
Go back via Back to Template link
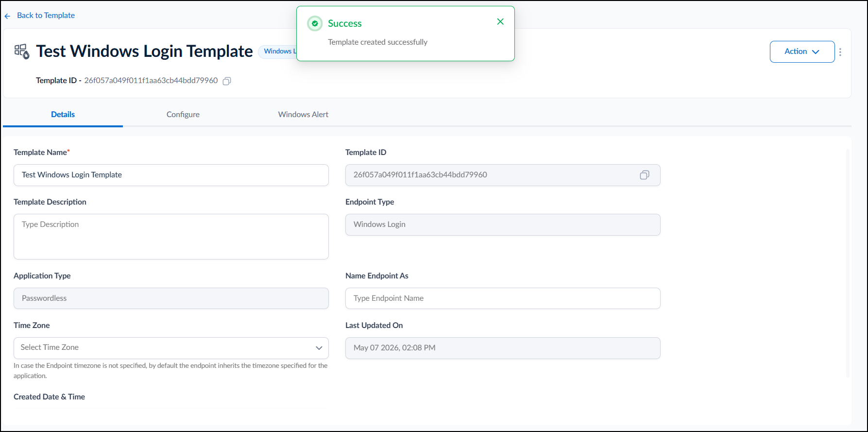tap(46, 16)
